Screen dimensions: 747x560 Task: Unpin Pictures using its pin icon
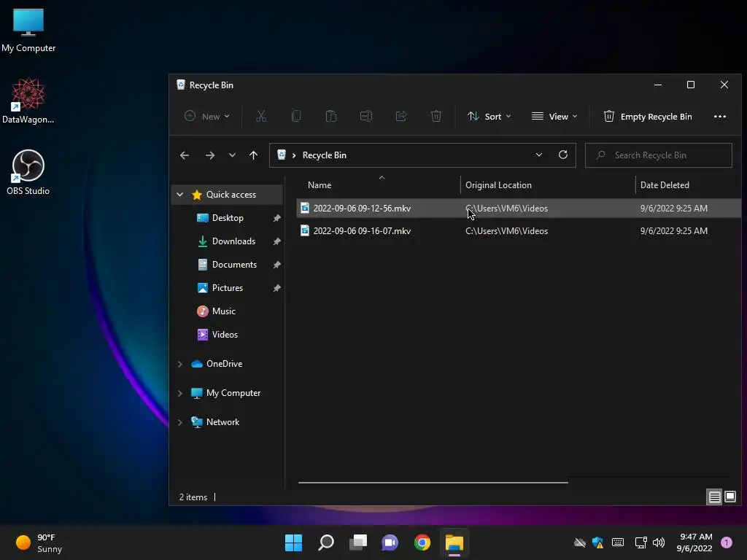click(x=276, y=288)
